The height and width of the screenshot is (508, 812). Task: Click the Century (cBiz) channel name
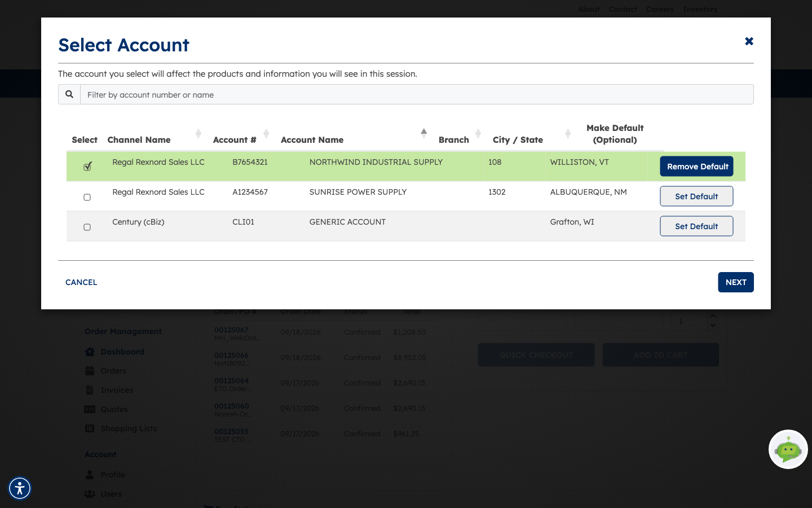[x=138, y=222]
